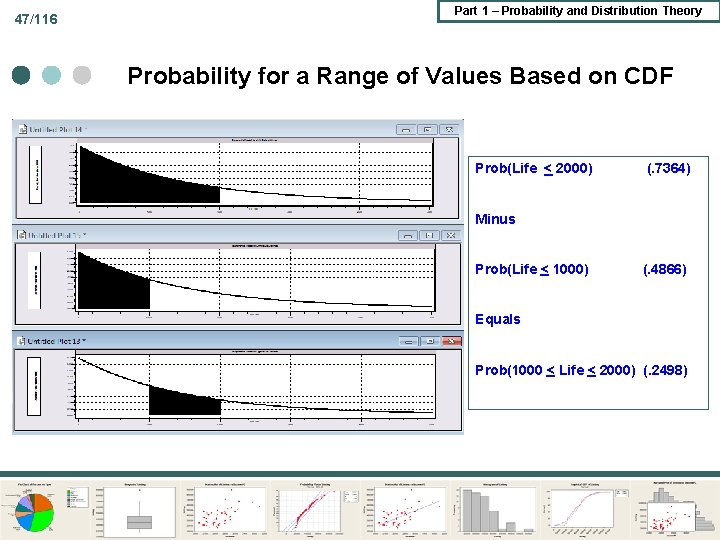Screen dimensions: 720x540
Task: Open the empirical CDF plot thumbnail
Action: tap(585, 510)
